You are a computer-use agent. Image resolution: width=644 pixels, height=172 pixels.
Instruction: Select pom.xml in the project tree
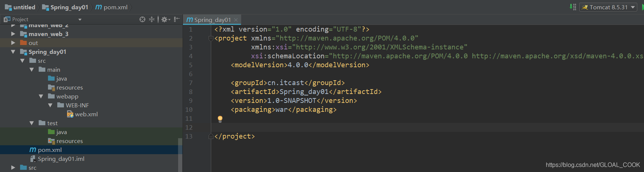click(91, 150)
